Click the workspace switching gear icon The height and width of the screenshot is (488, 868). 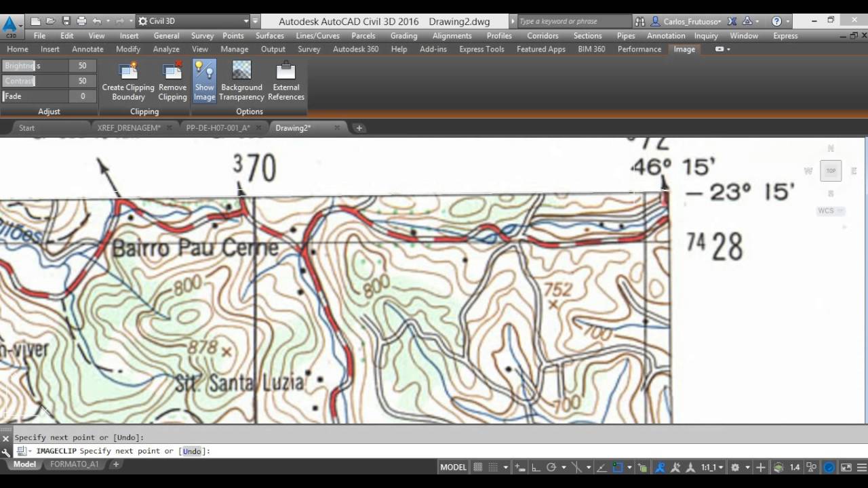tap(735, 467)
